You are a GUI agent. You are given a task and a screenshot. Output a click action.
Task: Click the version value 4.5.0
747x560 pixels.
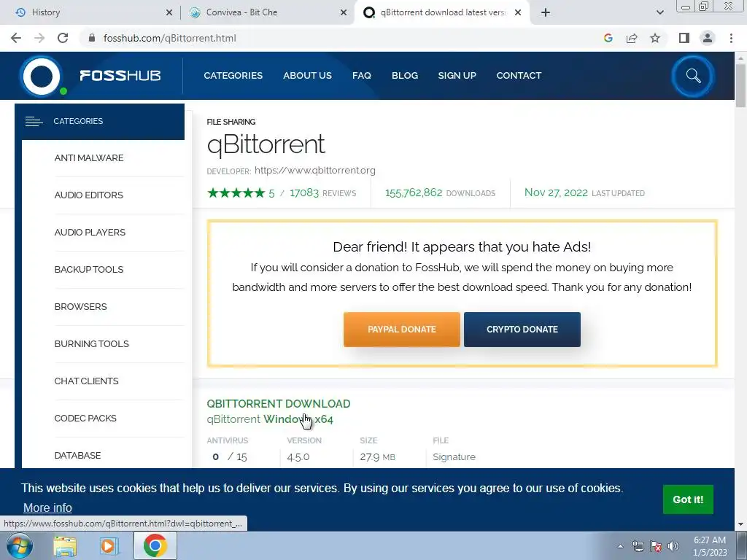point(298,457)
